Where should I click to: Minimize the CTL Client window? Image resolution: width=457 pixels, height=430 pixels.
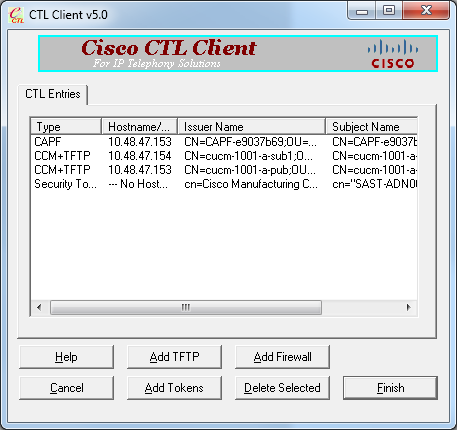pyautogui.click(x=362, y=11)
